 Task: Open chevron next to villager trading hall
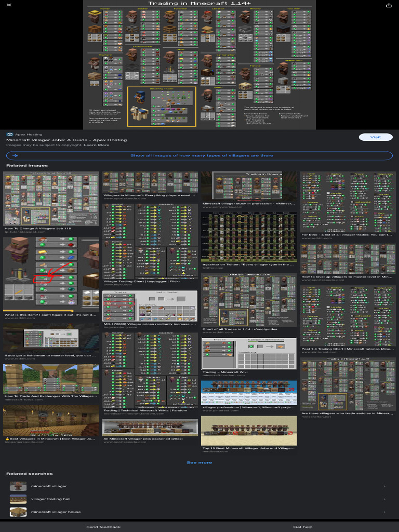click(384, 499)
